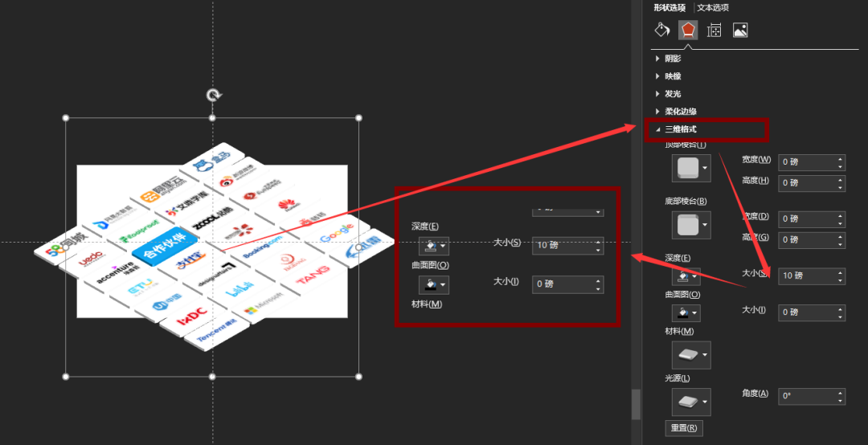Open the 顶部棱台 bevel preset dropdown

click(x=691, y=168)
